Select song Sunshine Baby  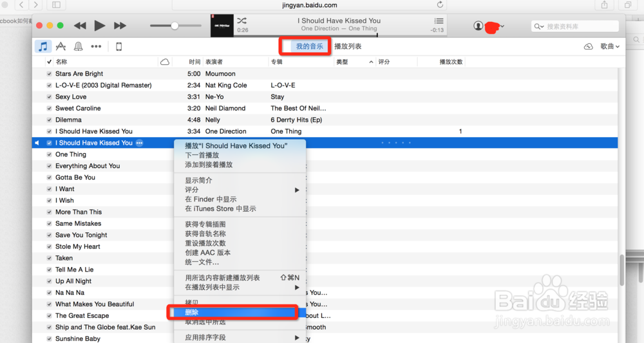pos(78,338)
